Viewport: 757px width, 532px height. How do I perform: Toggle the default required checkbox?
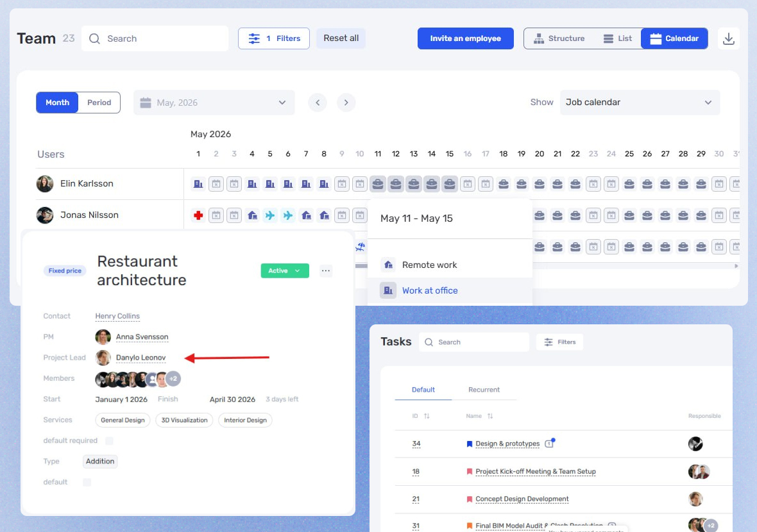tap(109, 441)
